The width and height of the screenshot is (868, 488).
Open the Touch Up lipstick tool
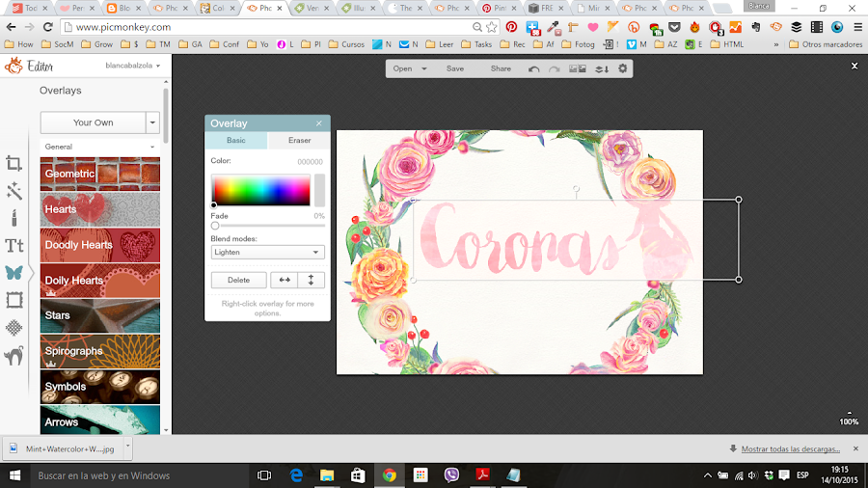pos(14,218)
